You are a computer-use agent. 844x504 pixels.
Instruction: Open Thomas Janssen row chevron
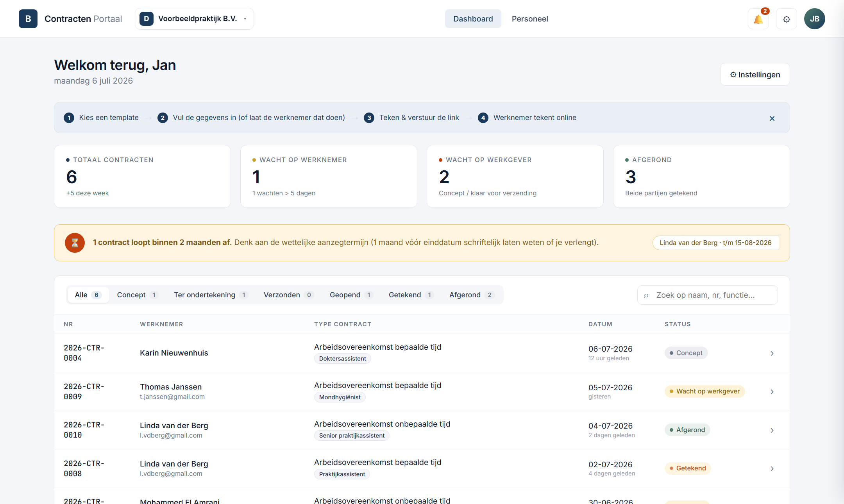tap(772, 391)
